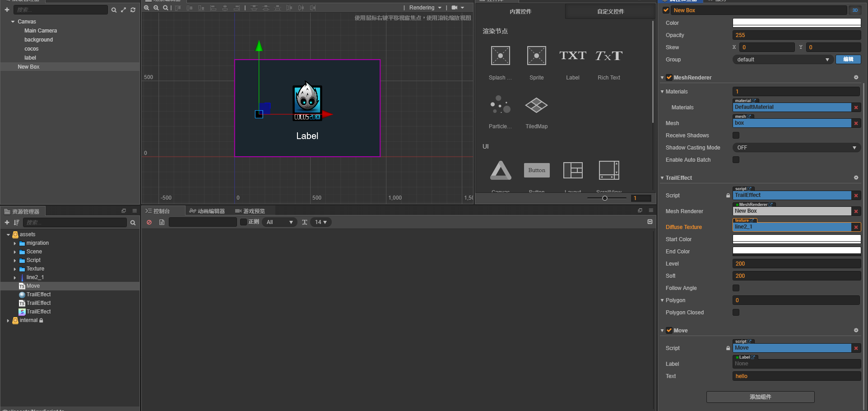868x411 pixels.
Task: Remove DefaultMaterial with its red X
Action: pyautogui.click(x=856, y=107)
